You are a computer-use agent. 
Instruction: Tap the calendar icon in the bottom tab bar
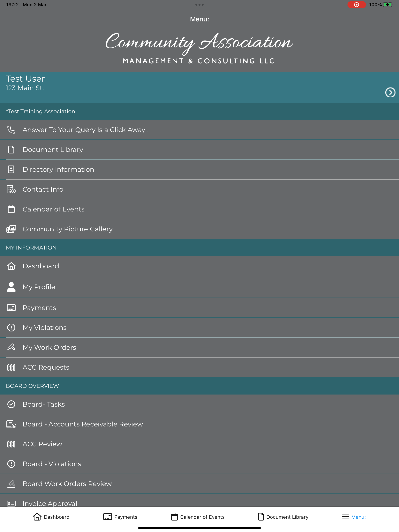(175, 517)
